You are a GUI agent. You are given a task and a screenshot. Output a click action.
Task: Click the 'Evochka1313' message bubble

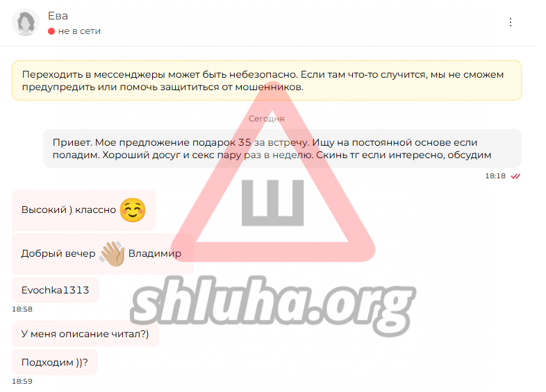tap(56, 290)
